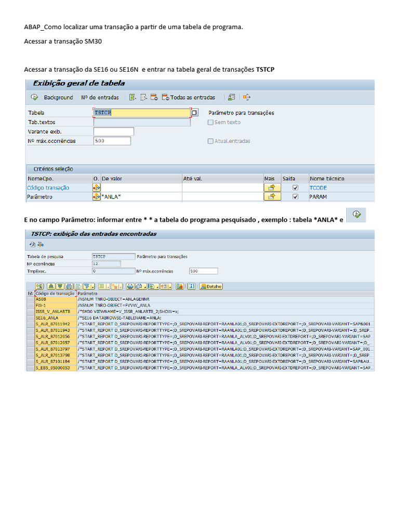Click De valor field for Código transação
Image resolution: width=399 pixels, height=532 pixels.
[141, 187]
